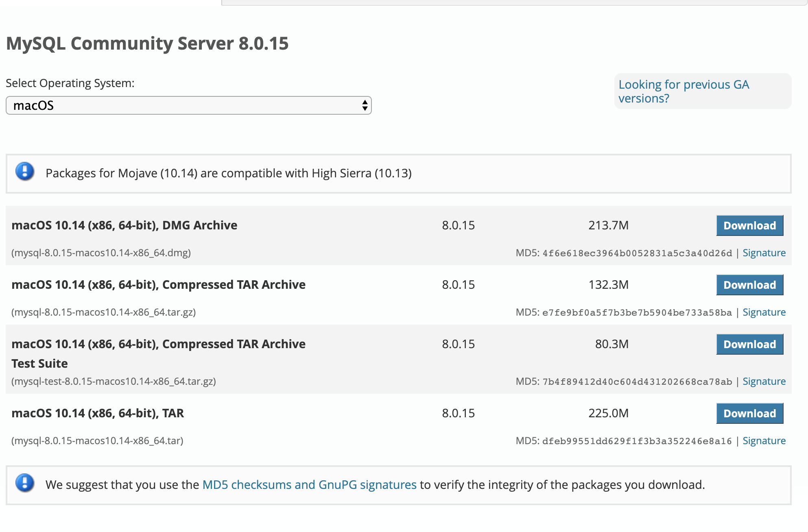Screen dimensions: 808x532
Task: Click the MySQL Community Server 8.0.15 heading
Action: pos(147,44)
